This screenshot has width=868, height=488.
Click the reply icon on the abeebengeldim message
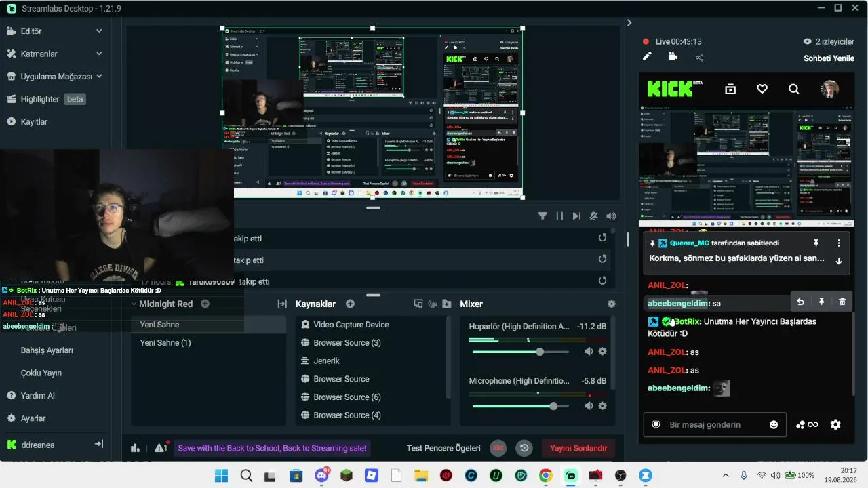coord(800,302)
